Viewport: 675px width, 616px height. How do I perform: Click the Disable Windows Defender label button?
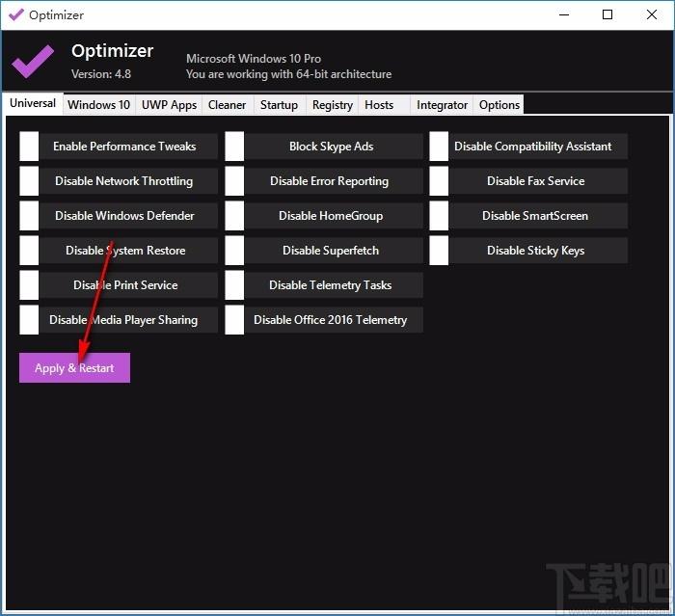(128, 216)
